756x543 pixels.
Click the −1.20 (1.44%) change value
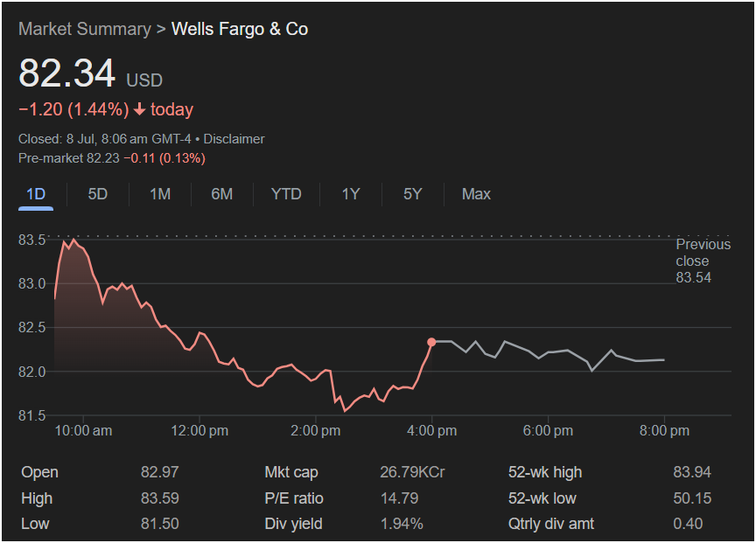point(73,109)
